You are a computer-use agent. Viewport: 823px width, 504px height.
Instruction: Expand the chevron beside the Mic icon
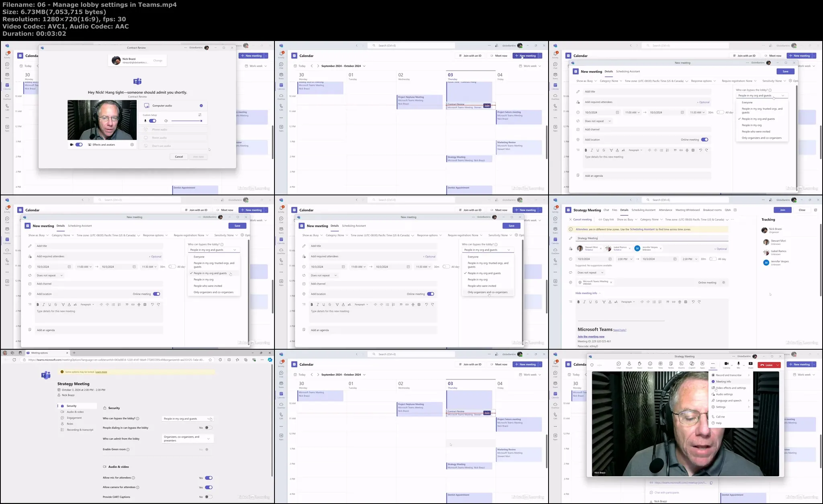coord(743,365)
